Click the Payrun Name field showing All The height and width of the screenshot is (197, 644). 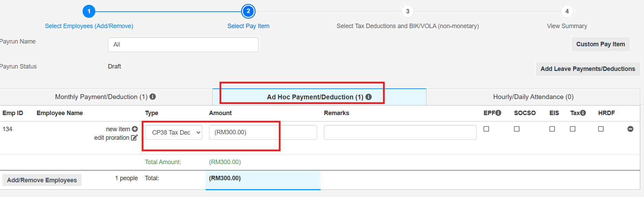[x=183, y=45]
